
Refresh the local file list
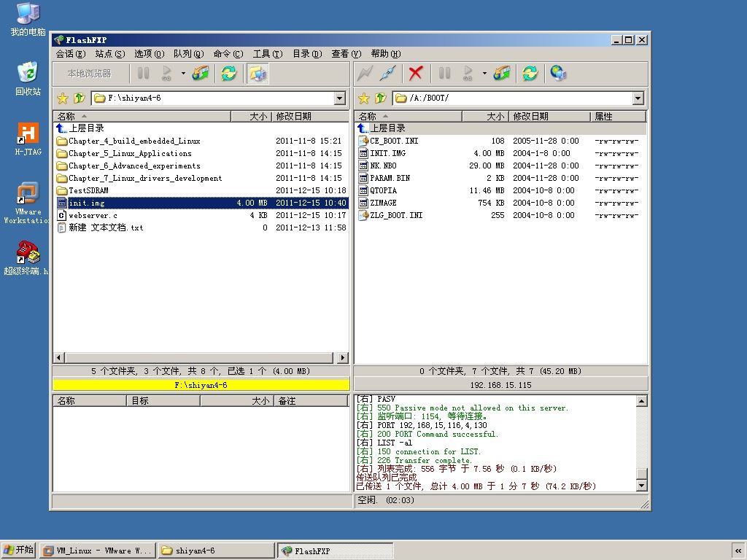tap(228, 74)
